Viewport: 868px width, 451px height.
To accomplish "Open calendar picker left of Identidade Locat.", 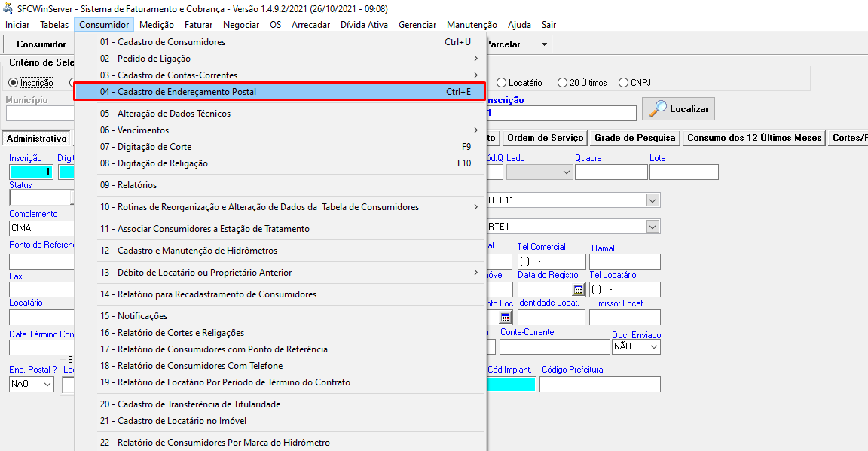I will (505, 317).
